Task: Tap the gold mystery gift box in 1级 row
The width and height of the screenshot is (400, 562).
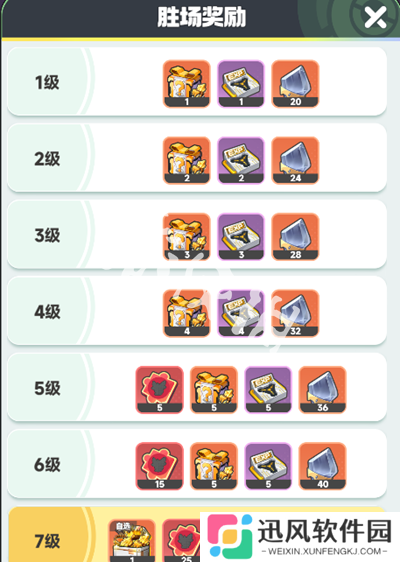Action: pyautogui.click(x=187, y=84)
